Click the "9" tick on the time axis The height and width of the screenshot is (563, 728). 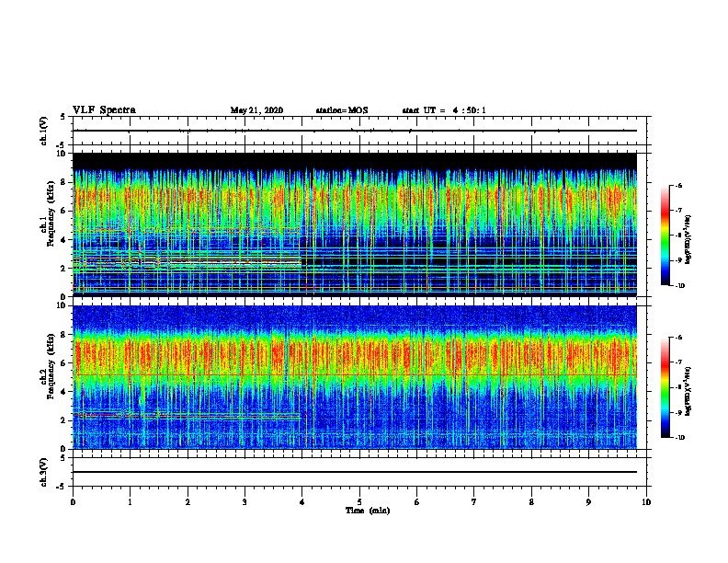click(x=588, y=502)
